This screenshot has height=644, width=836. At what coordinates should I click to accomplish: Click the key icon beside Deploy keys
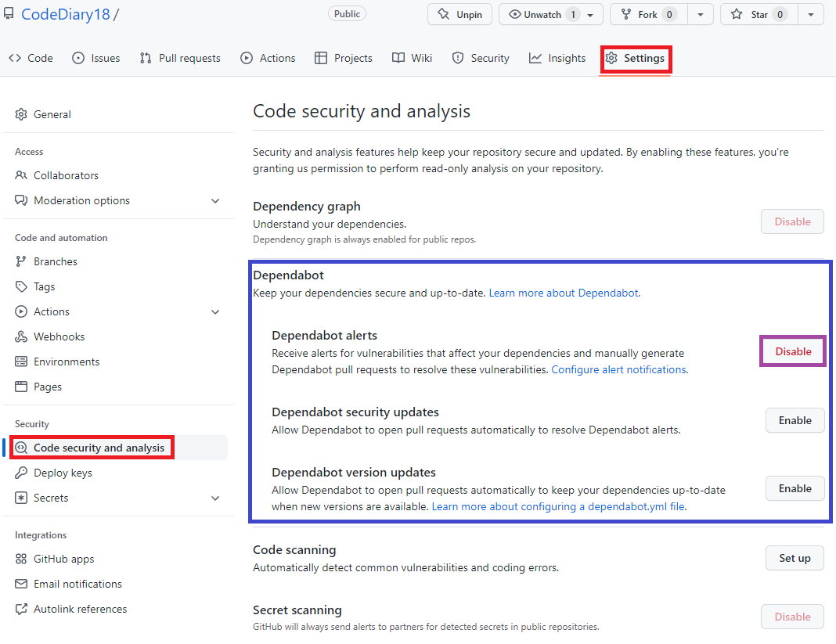21,473
